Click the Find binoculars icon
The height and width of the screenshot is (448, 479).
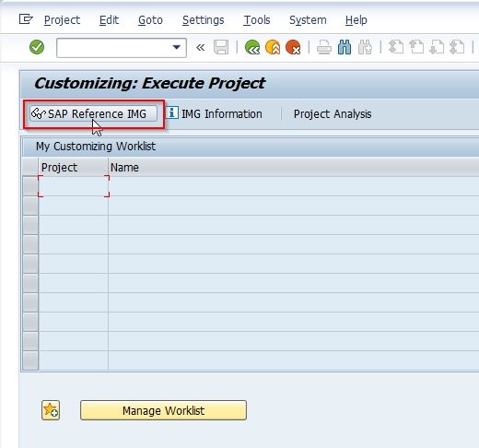[x=345, y=47]
